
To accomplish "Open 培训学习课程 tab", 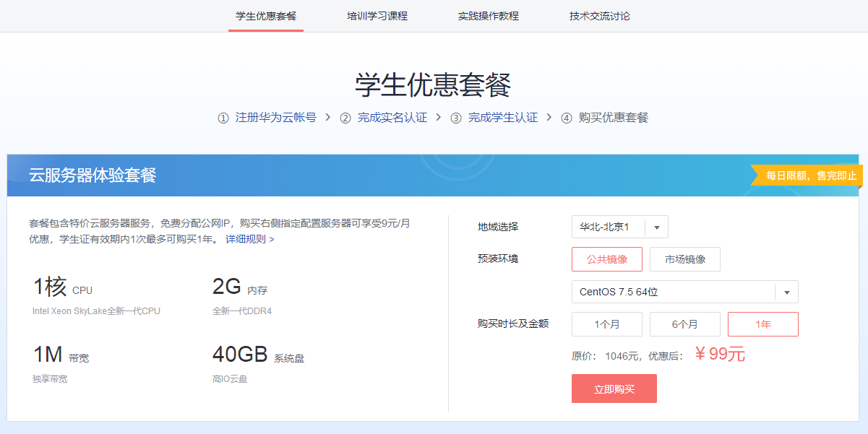I will [x=377, y=16].
